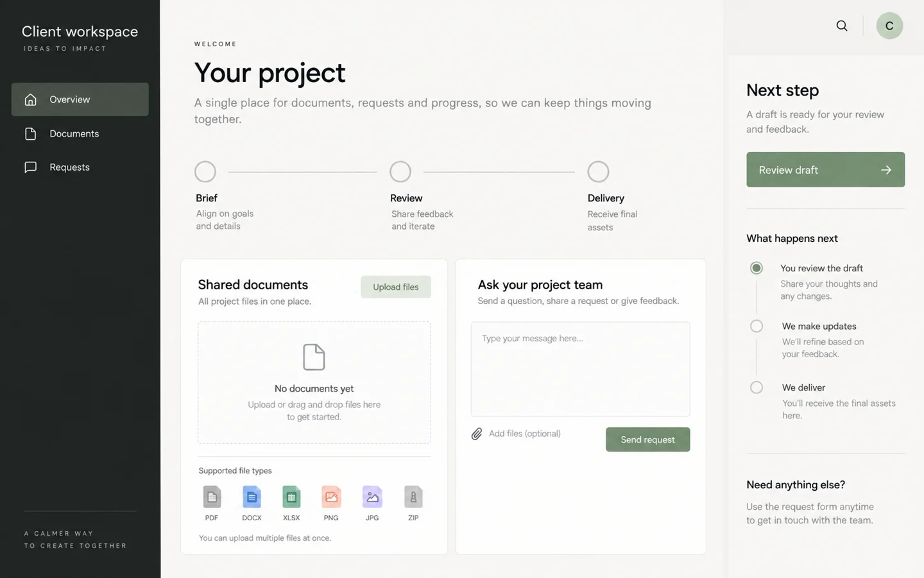Viewport: 924px width, 578px height.
Task: Open search with the magnifier icon
Action: coord(842,26)
